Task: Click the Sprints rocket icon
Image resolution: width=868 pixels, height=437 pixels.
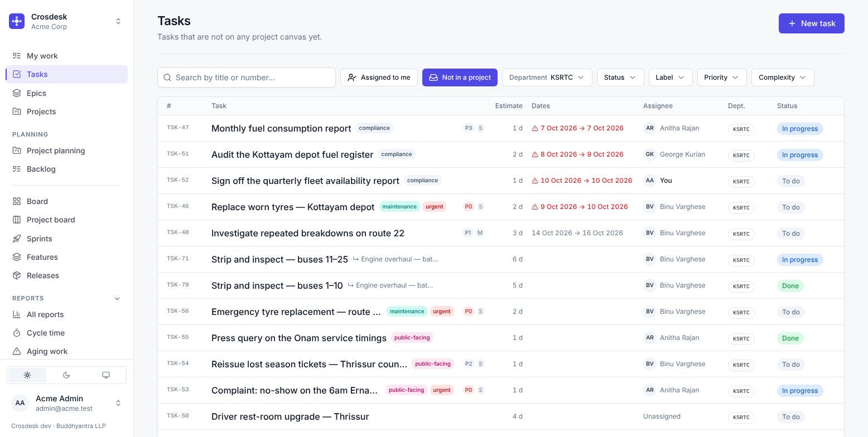Action: (x=17, y=239)
